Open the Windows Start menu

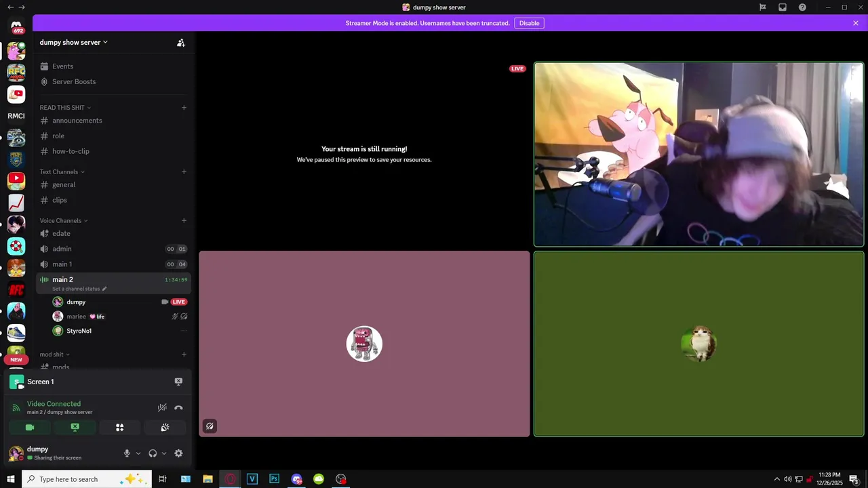pyautogui.click(x=11, y=479)
